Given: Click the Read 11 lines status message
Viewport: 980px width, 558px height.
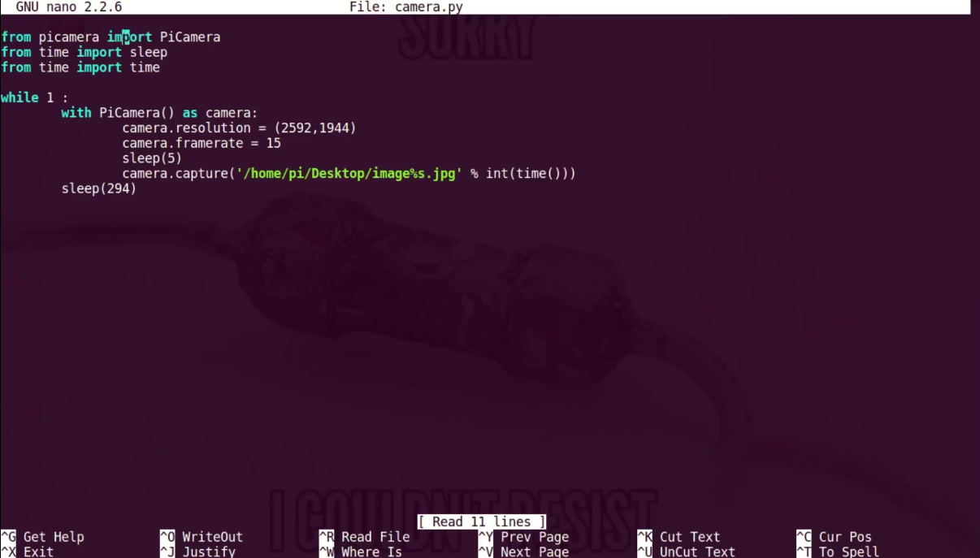Looking at the screenshot, I should 483,521.
